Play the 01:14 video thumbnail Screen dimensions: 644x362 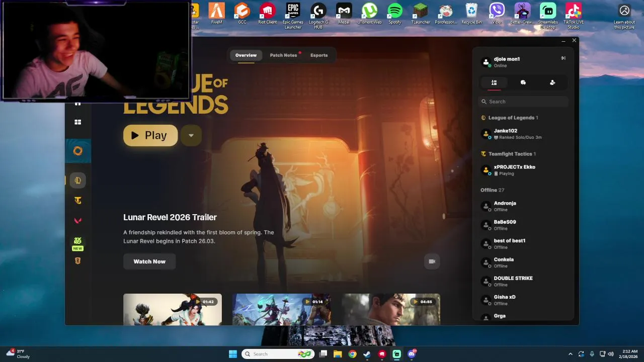[x=282, y=309]
